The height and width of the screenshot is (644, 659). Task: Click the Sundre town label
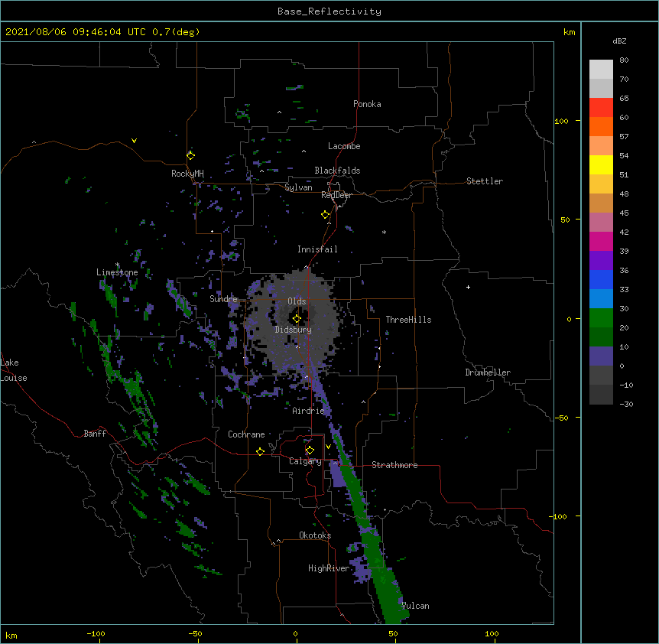(223, 299)
